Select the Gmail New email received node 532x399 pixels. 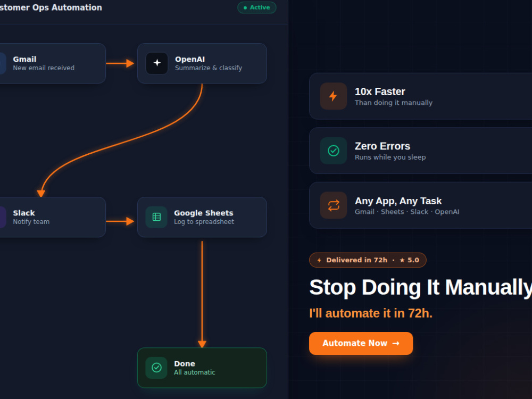click(52, 63)
